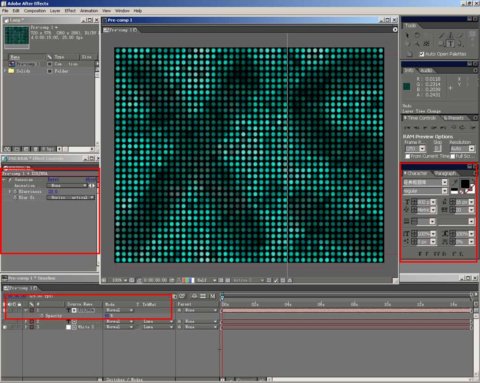The height and width of the screenshot is (383, 480).
Task: Switch to the Paragraph tab
Action: pos(445,173)
